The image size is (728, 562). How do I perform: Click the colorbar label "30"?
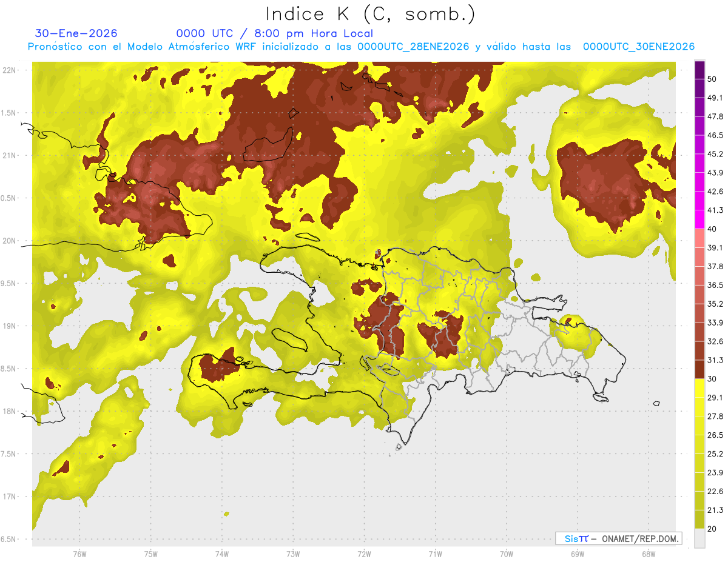pos(713,379)
